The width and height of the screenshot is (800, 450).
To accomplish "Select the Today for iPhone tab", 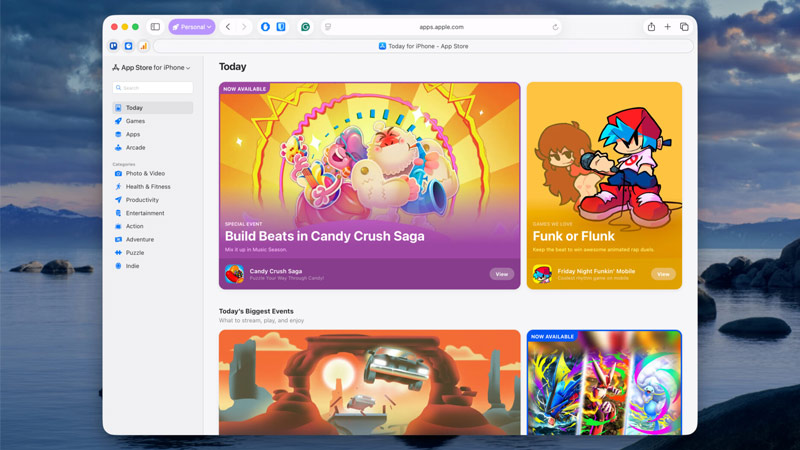I will 423,46.
